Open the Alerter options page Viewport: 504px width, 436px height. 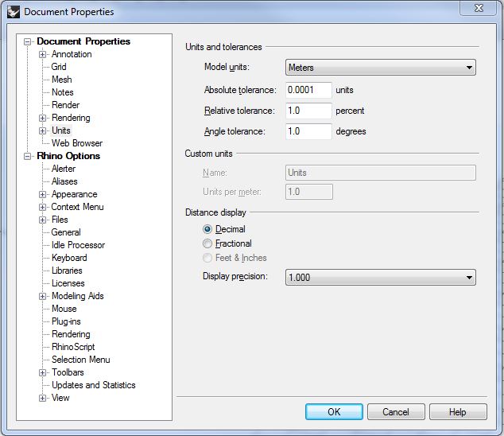64,169
